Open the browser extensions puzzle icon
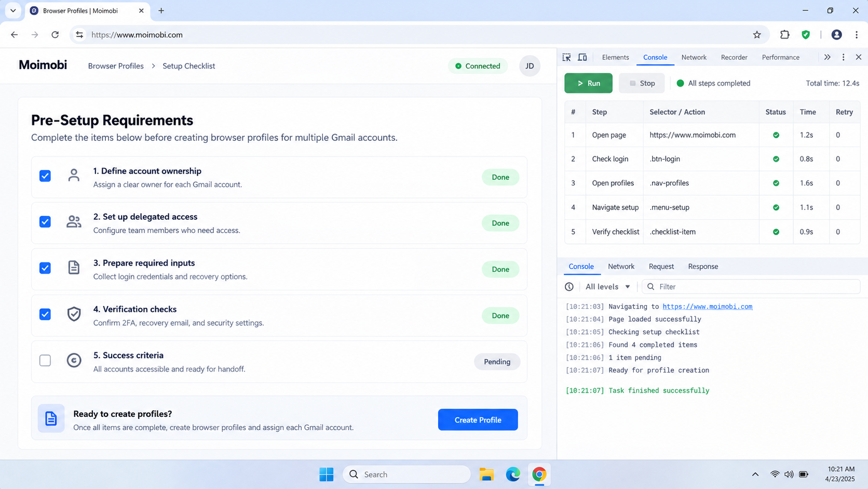 coord(784,35)
